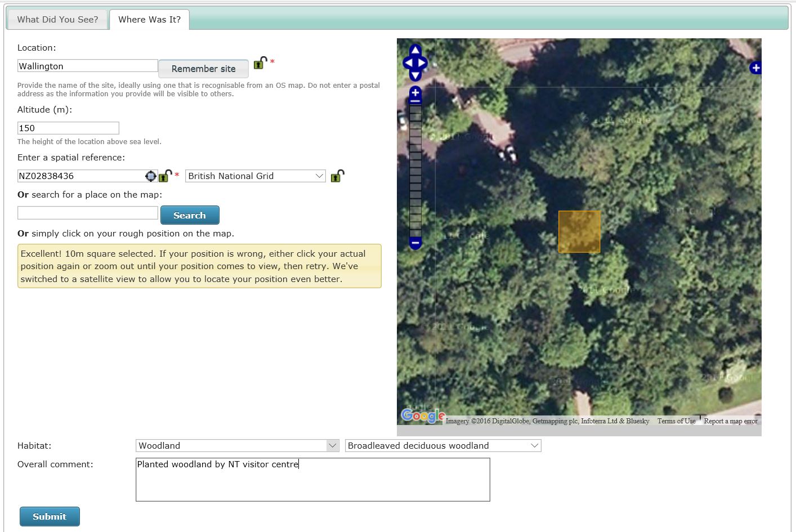Image resolution: width=796 pixels, height=532 pixels.
Task: Open the Report a map error link
Action: [x=731, y=421]
